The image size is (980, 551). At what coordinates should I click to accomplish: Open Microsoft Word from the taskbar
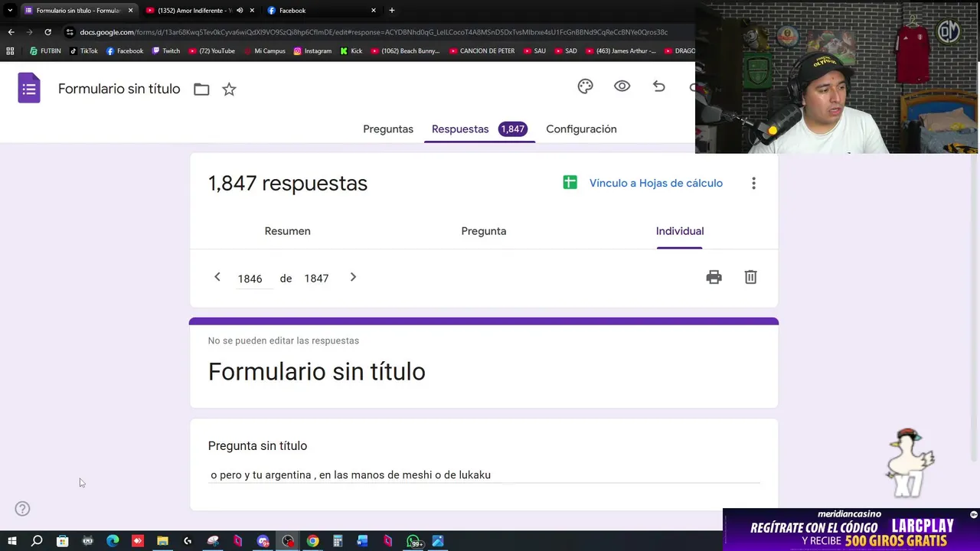363,541
